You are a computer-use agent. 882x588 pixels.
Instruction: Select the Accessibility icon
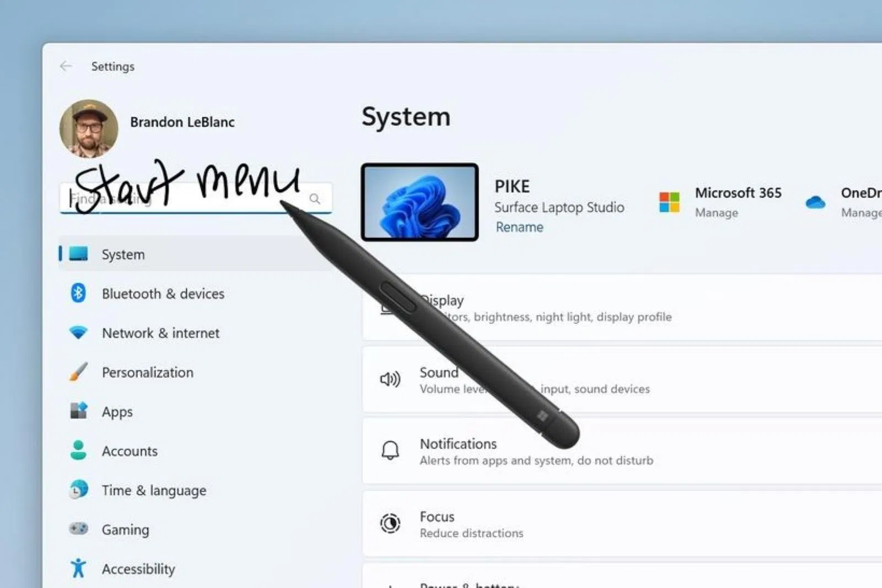(x=80, y=568)
